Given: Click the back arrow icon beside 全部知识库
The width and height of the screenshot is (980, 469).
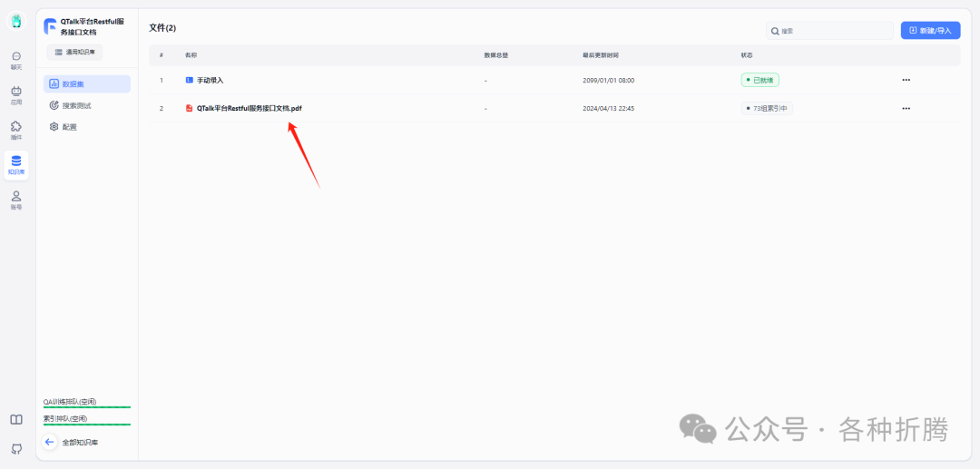Looking at the screenshot, I should click(49, 442).
